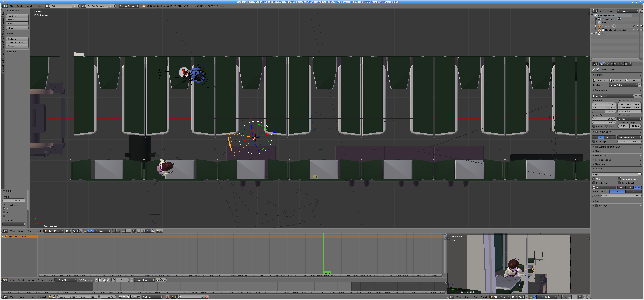The width and height of the screenshot is (644, 300).
Task: Enable the Y constraint axis checkbox
Action: click(4, 212)
